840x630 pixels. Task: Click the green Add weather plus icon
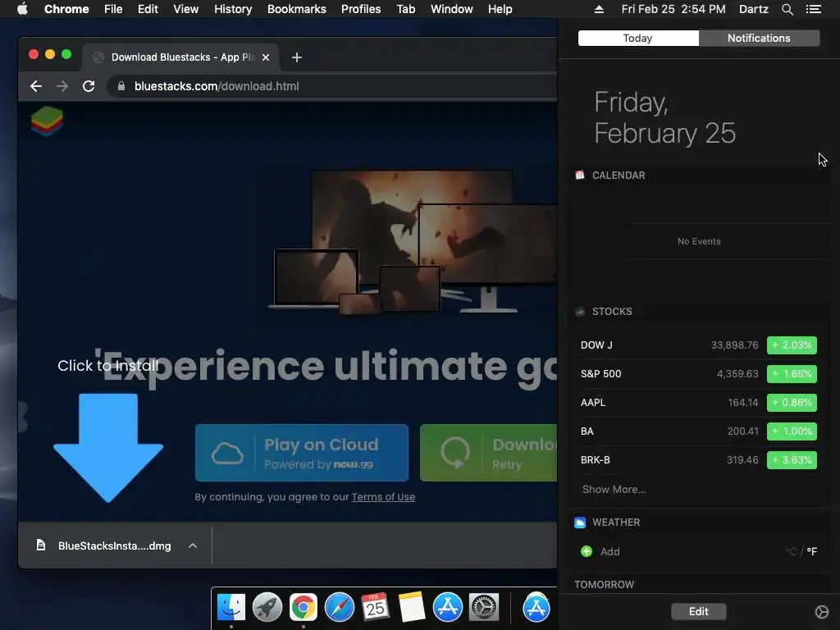(587, 551)
